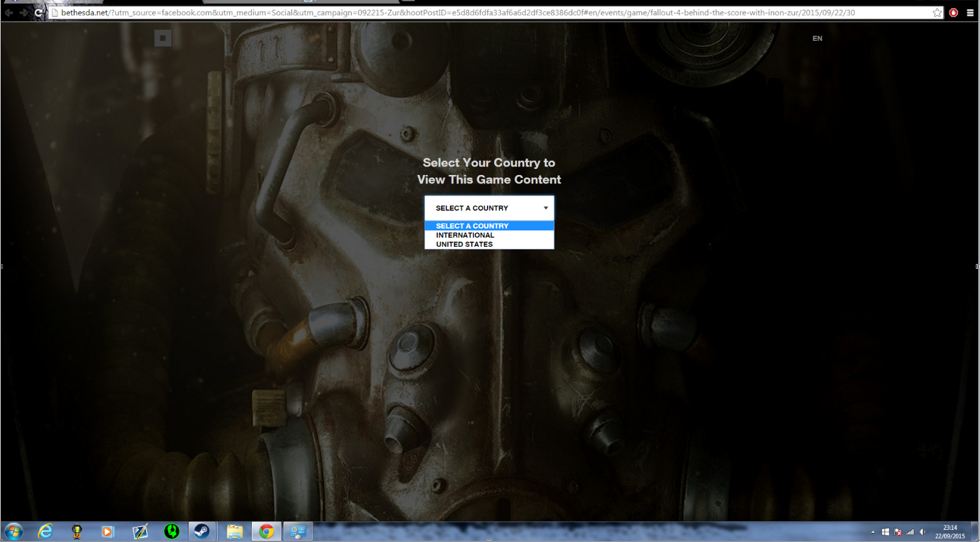Click the Show Desktop strip beside the clock

click(975, 532)
